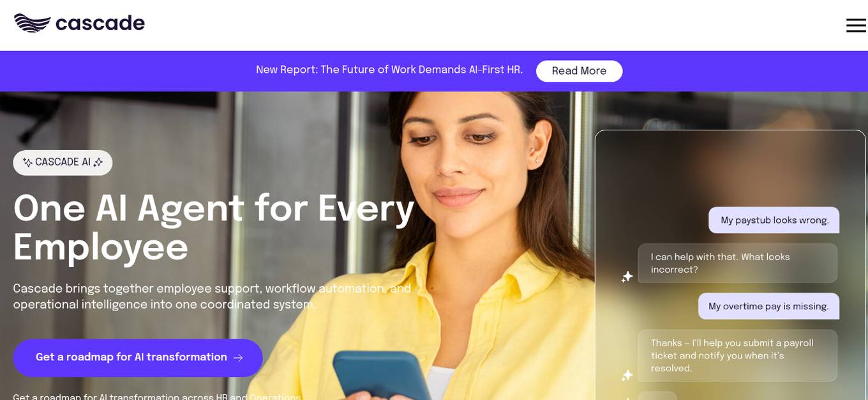Click 'Get a roadmap for AI transformation' button

coord(138,358)
